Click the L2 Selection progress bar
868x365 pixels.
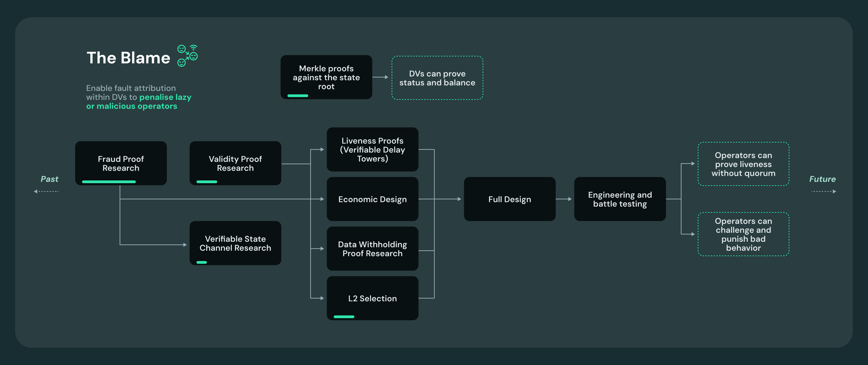pos(344,317)
